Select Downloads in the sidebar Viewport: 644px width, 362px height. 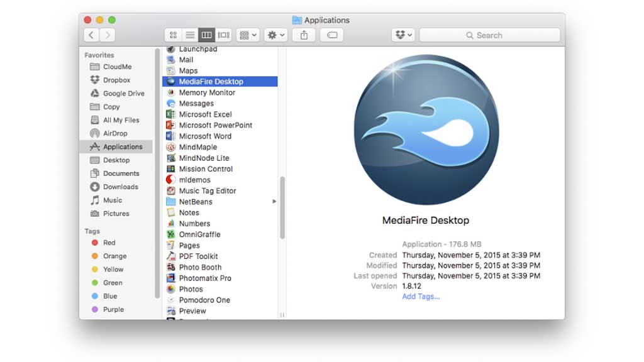pos(120,187)
